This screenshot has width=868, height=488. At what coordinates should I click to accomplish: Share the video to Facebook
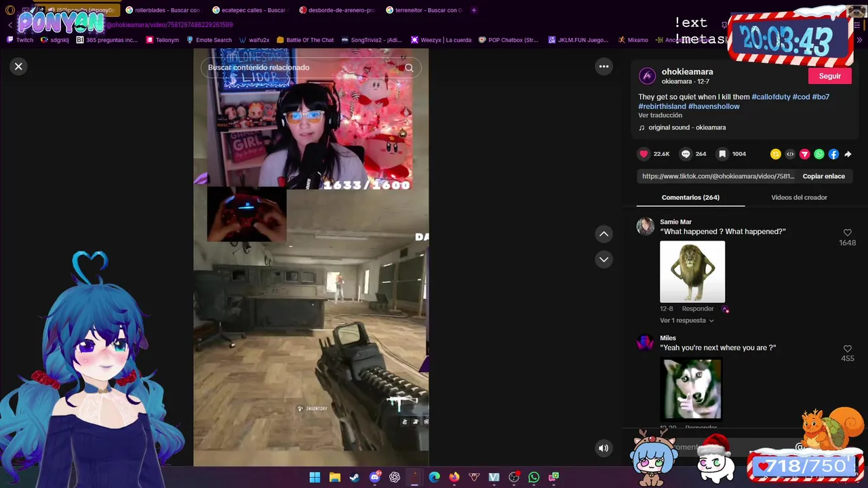point(833,154)
